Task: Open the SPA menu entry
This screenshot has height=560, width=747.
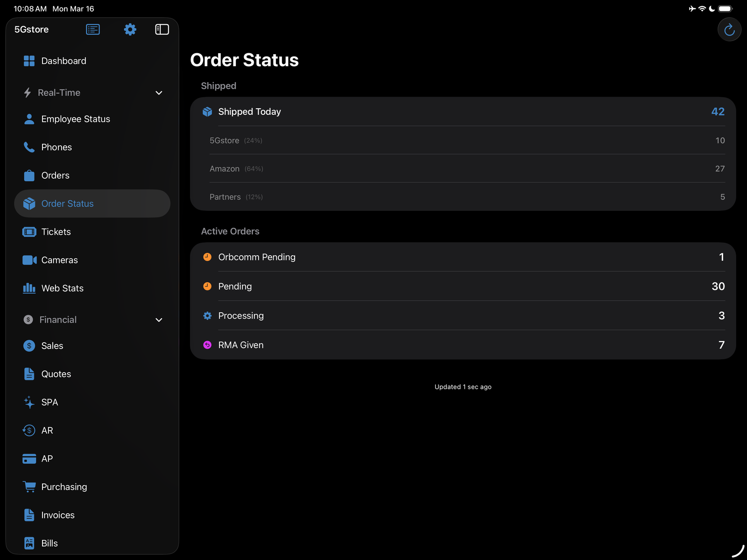Action: [x=49, y=402]
